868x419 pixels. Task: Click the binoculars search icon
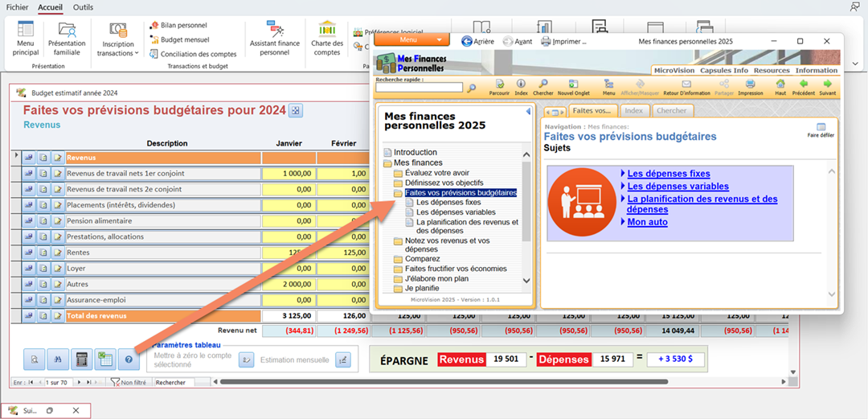(x=58, y=359)
